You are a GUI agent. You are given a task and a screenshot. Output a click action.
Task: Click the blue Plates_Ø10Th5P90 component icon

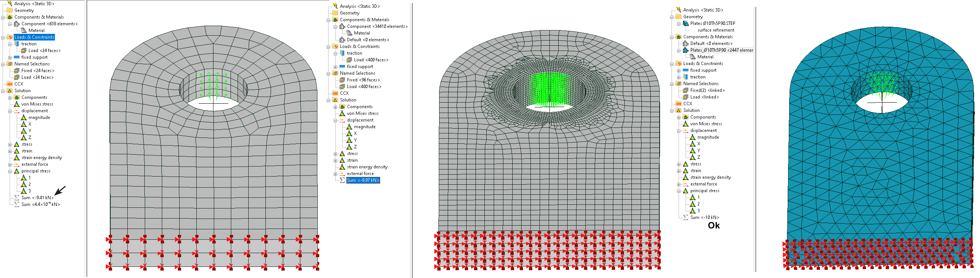coord(686,50)
